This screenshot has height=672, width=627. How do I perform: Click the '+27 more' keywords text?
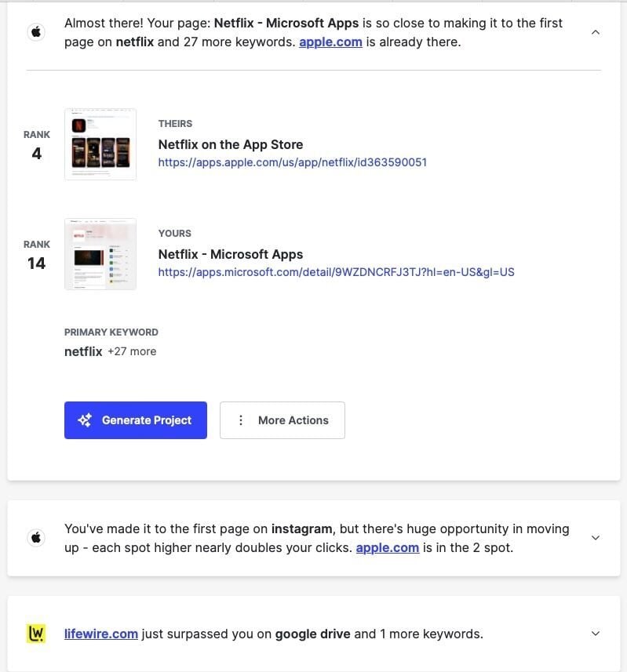coord(132,351)
